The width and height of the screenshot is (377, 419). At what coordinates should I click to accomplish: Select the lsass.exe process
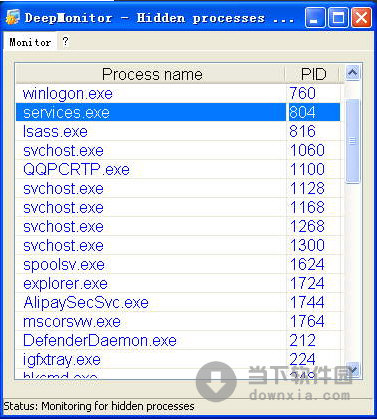point(179,131)
